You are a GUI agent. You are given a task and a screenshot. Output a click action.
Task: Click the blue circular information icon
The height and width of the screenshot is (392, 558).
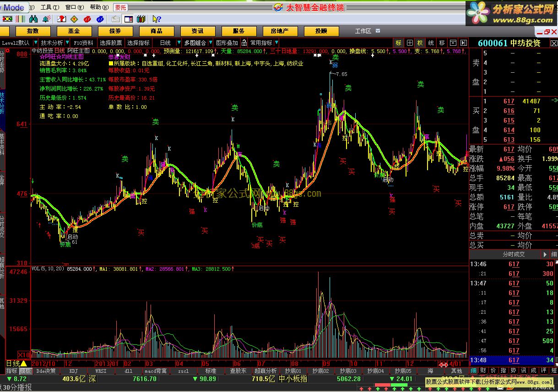coord(100,19)
